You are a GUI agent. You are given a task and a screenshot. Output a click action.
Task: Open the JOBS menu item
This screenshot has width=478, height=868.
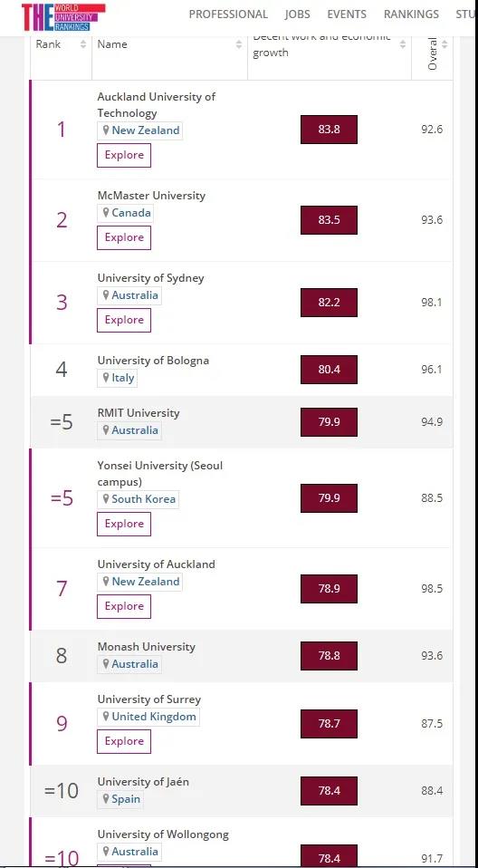(298, 14)
